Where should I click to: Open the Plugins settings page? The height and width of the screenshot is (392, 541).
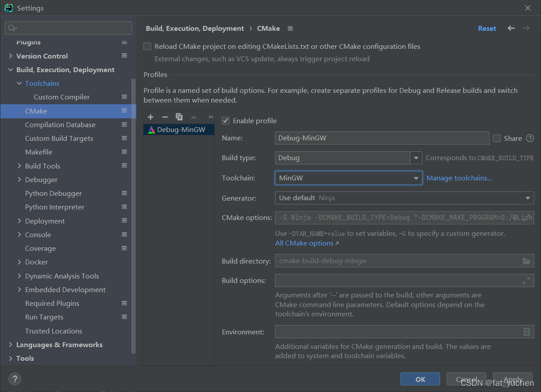28,42
